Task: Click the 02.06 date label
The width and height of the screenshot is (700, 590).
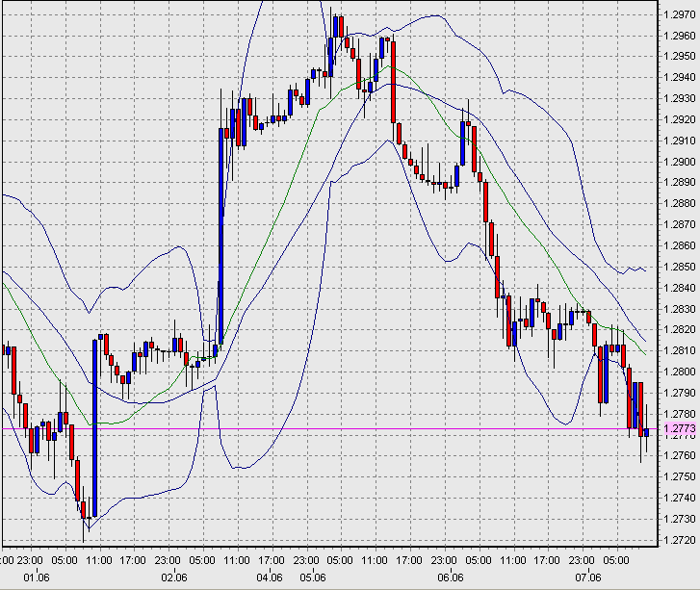Action: [x=174, y=577]
